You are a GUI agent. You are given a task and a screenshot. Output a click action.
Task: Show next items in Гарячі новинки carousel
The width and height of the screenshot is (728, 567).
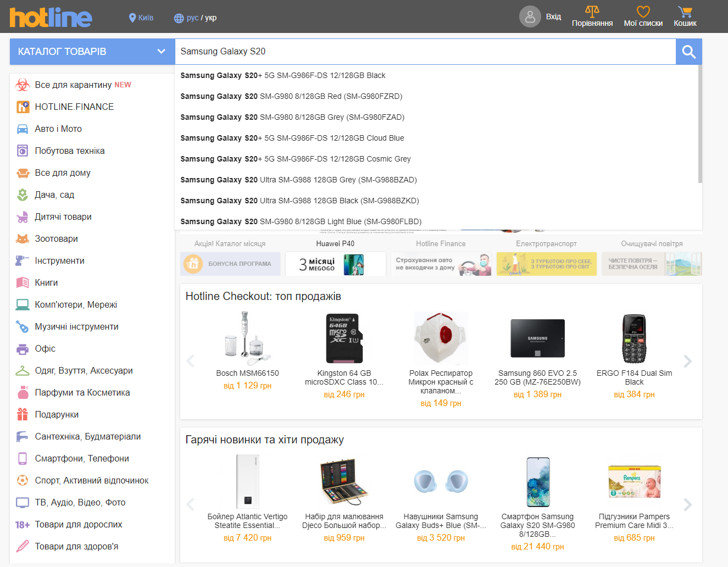click(687, 504)
